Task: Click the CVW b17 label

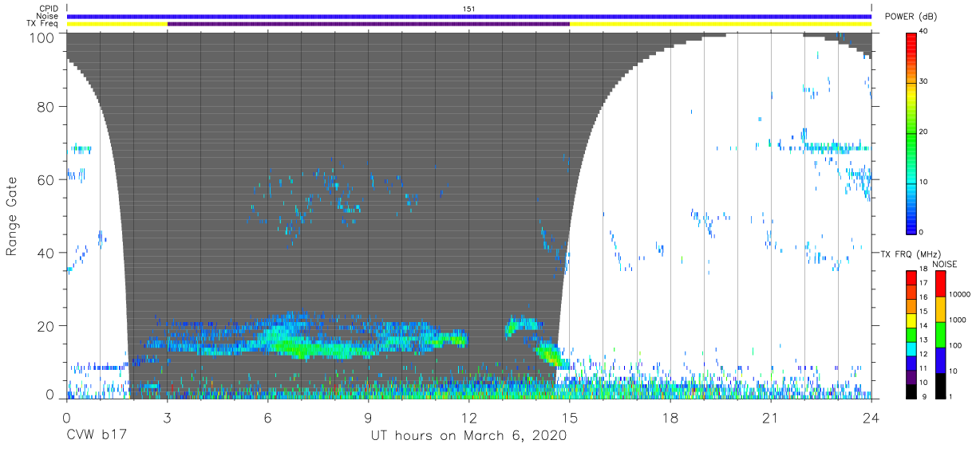Action: (x=97, y=436)
